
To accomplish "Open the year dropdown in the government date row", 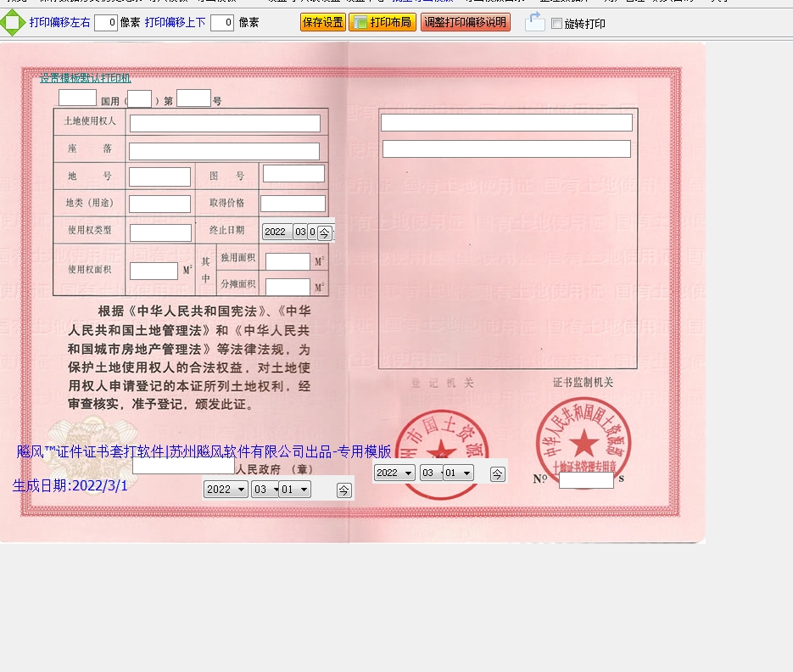I will [x=226, y=490].
